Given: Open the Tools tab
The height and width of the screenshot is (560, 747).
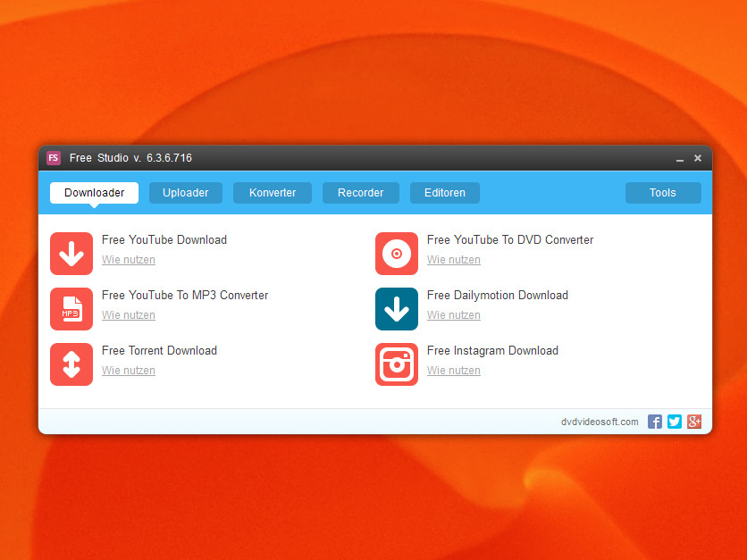Looking at the screenshot, I should coord(663,193).
